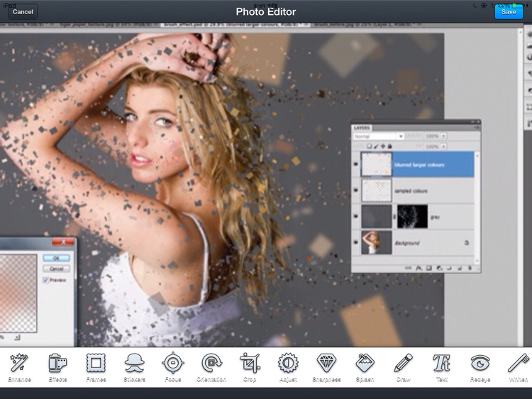Click the new adjustment layer icon in Layers footer

(439, 268)
